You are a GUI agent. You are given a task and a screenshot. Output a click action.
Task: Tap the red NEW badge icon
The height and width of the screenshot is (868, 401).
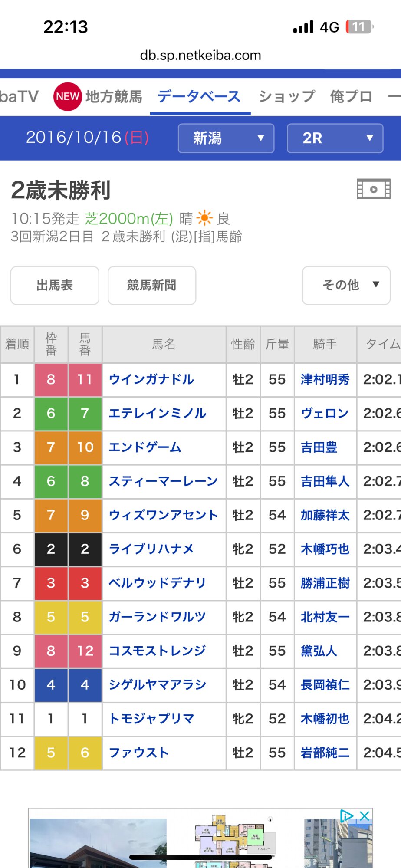pyautogui.click(x=67, y=96)
